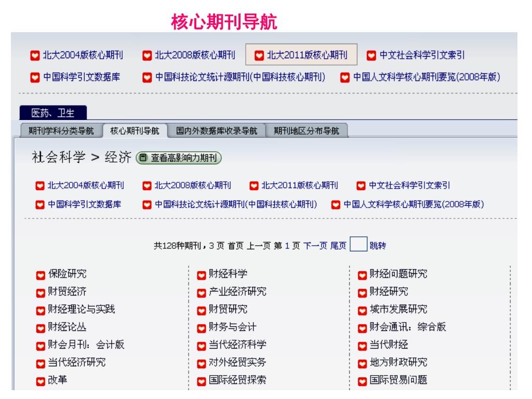Click red icon beside 国际经贸探索
The width and height of the screenshot is (532, 399).
click(202, 381)
